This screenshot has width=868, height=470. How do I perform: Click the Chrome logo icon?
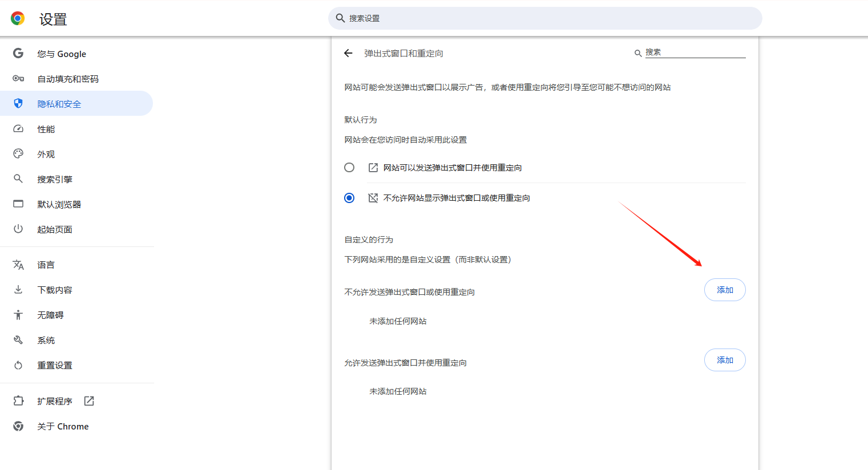[18, 18]
